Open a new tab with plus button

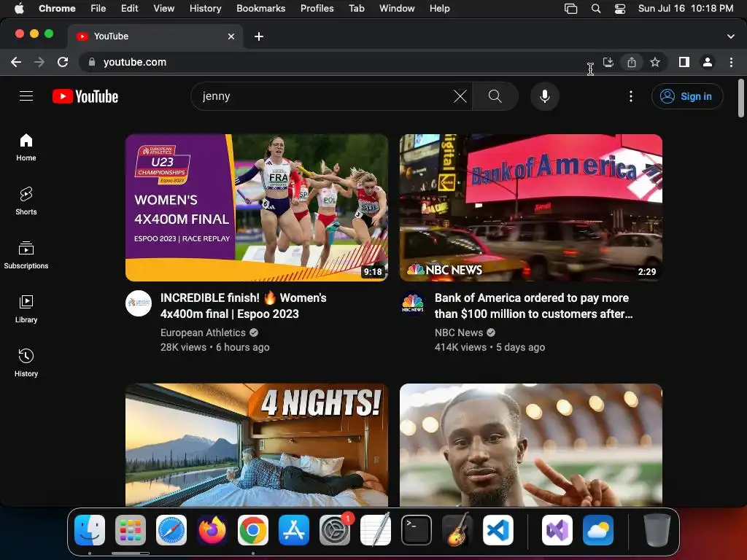pyautogui.click(x=259, y=36)
